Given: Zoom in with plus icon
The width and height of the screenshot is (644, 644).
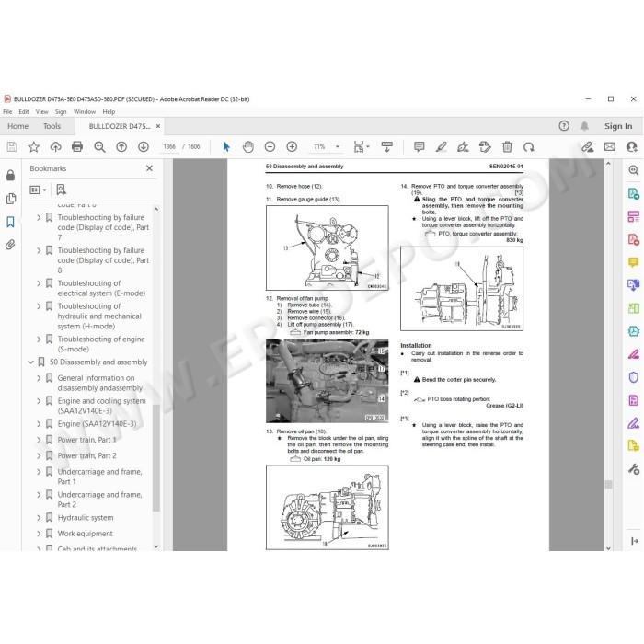Looking at the screenshot, I should coord(292,146).
